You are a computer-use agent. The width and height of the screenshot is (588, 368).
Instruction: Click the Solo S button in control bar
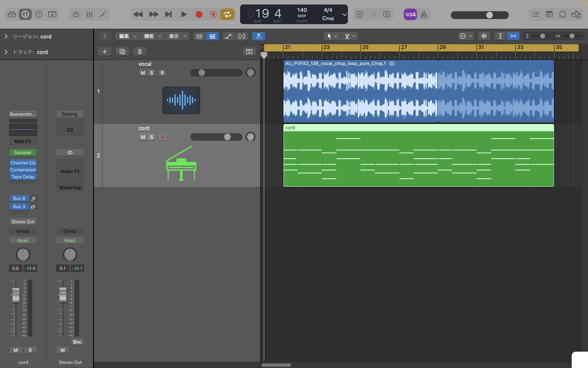(386, 14)
